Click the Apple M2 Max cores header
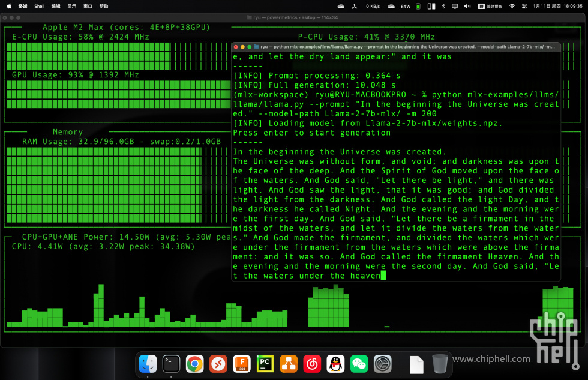The width and height of the screenshot is (588, 380). tap(126, 28)
